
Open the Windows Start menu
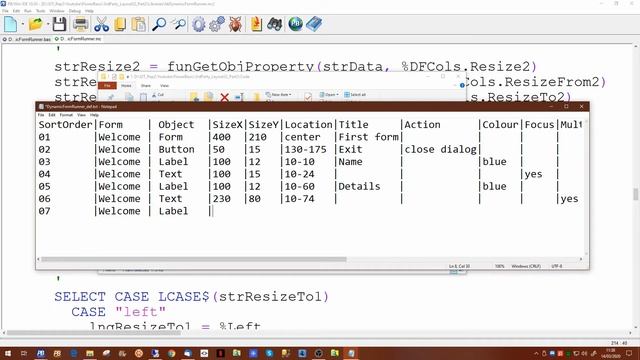[7, 353]
